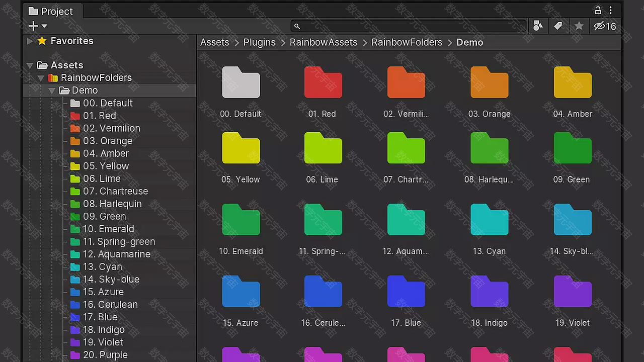
Task: Open the 00. Default folder thumbnail in the grid
Action: (x=241, y=82)
